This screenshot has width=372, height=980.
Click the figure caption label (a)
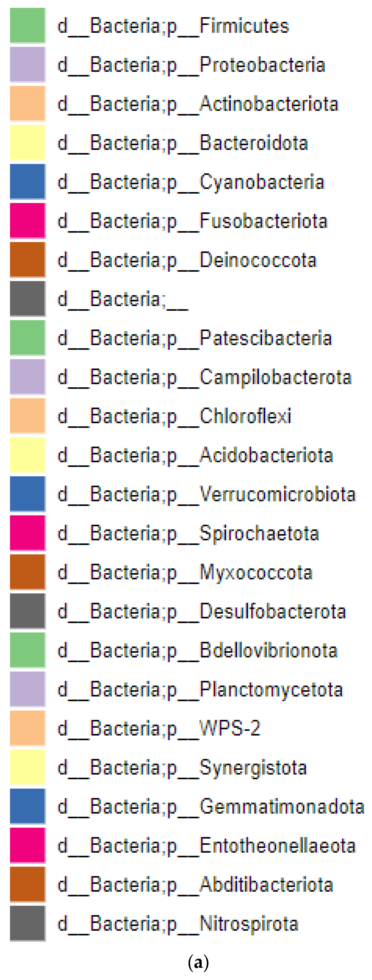pos(198,962)
